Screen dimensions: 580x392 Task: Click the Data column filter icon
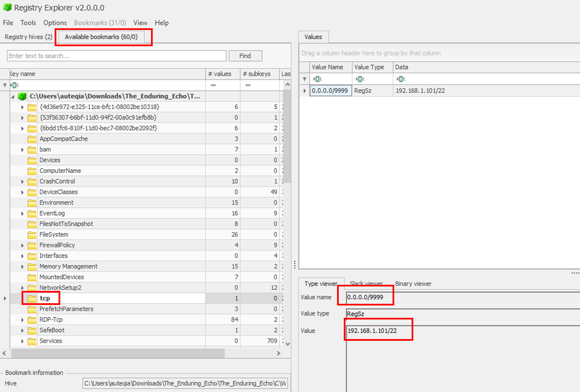coord(401,79)
